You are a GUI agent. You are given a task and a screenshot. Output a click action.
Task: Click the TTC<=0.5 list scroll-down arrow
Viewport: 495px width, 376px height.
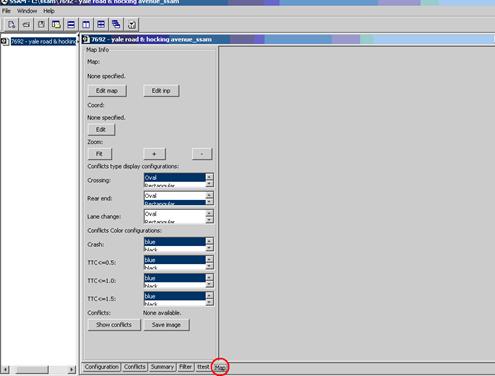[x=209, y=266]
